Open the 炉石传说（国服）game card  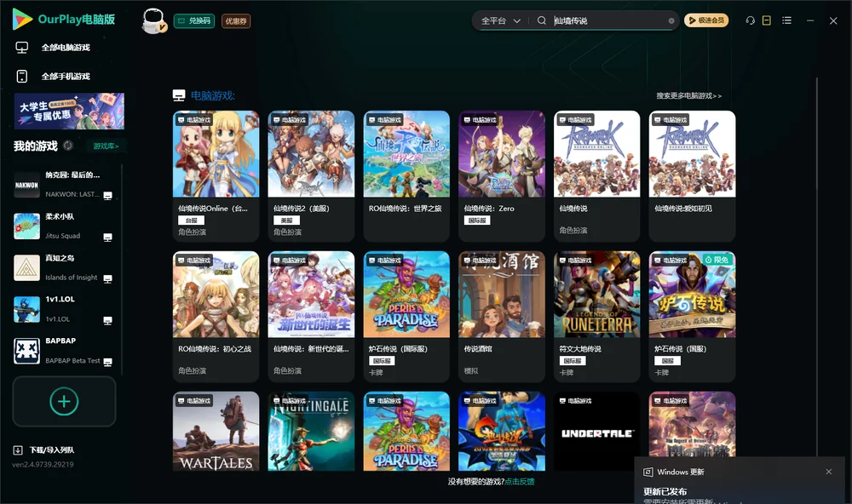692,317
